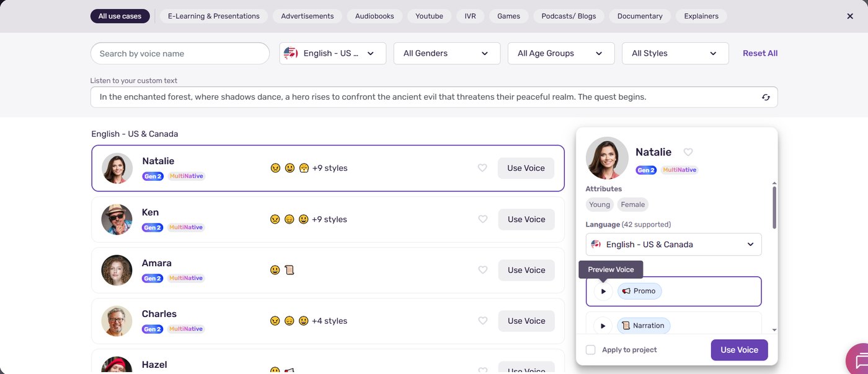
Task: Click Charles's angry emoji style icon
Action: click(275, 321)
